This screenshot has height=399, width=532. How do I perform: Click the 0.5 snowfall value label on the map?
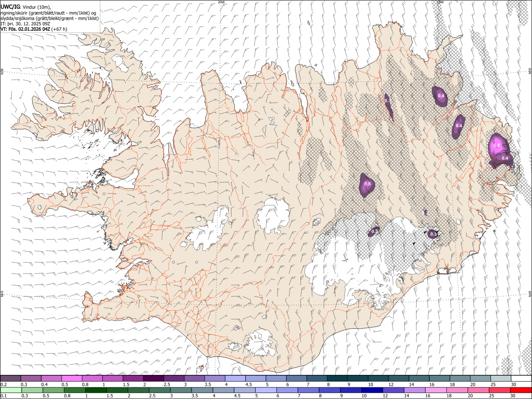tap(367, 184)
